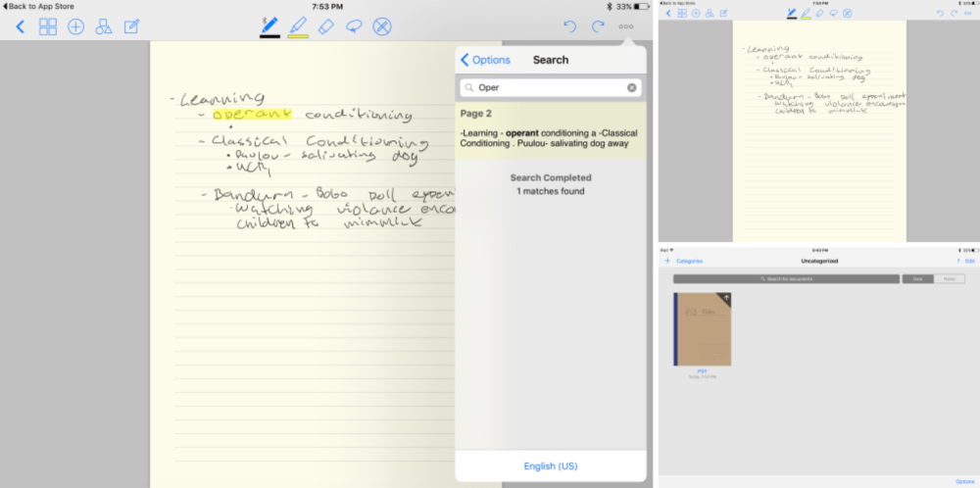
Task: Switch document sorting to Date
Action: point(917,279)
